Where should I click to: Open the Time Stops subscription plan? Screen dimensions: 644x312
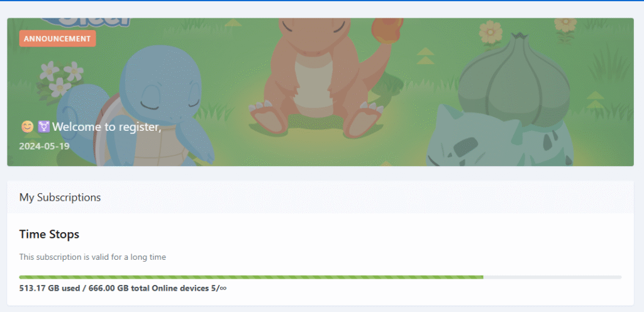tap(49, 234)
